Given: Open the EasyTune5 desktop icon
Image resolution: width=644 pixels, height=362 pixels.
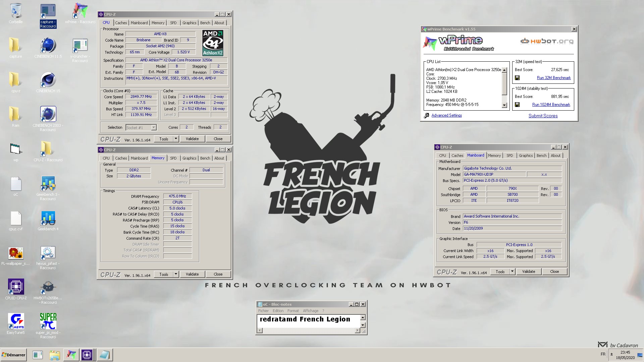Looking at the screenshot, I should [x=16, y=324].
